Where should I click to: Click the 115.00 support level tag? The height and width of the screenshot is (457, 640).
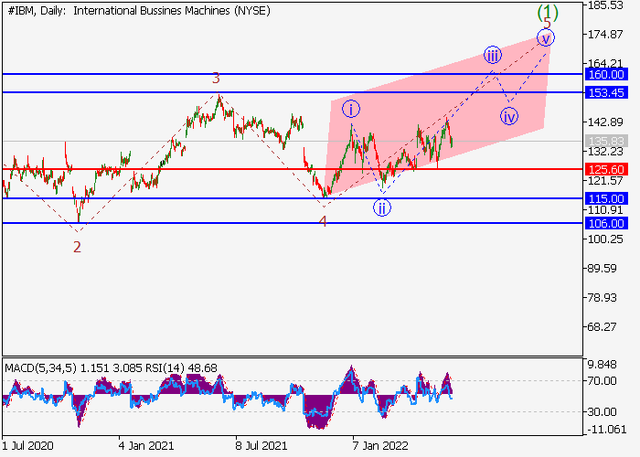(x=607, y=198)
